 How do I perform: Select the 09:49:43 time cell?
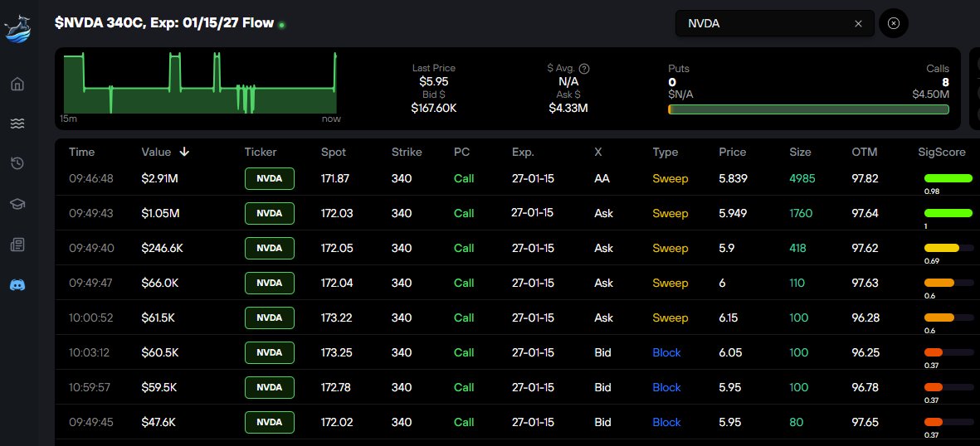(x=91, y=213)
